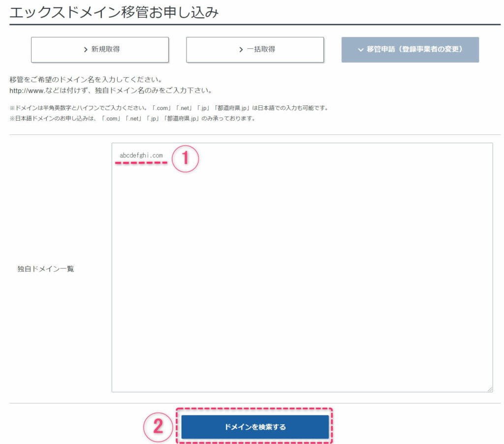Viewport: 504px width, 444px height.
Task: Select the 移管申請（登録事業者の変更）tab
Action: pyautogui.click(x=410, y=50)
